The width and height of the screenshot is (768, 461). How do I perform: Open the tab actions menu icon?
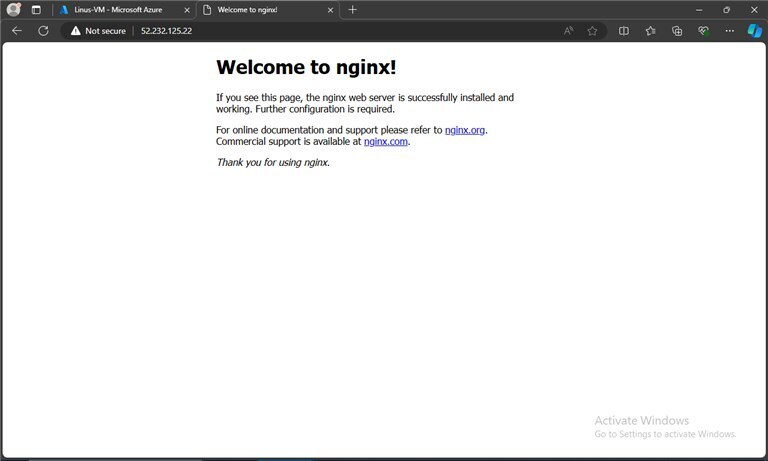37,9
